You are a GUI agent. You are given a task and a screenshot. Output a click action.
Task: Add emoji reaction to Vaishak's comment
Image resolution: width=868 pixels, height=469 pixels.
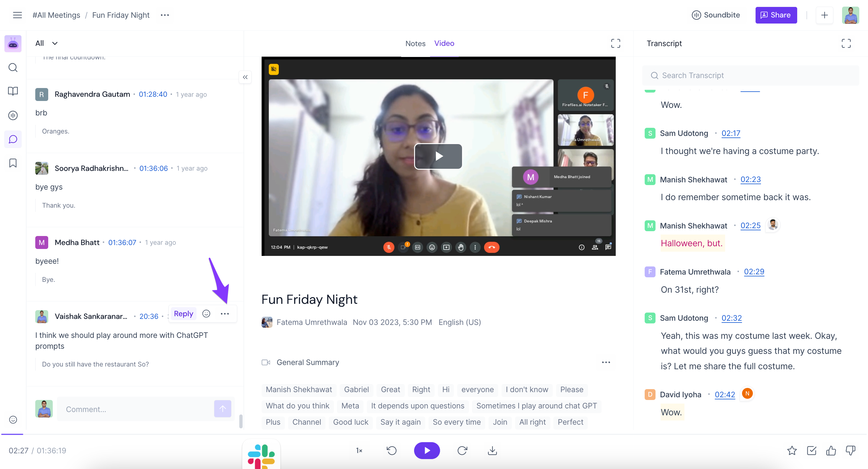[x=206, y=314]
